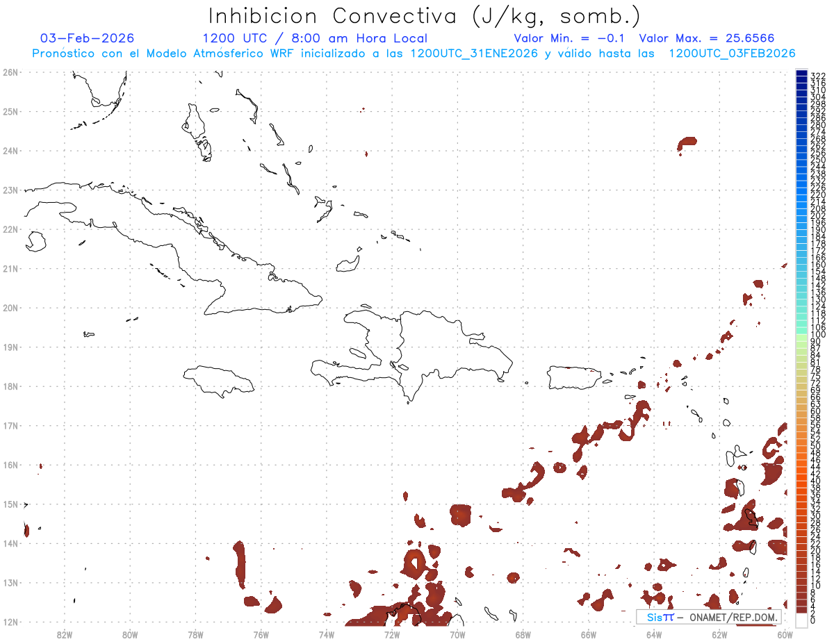The image size is (834, 644).
Task: Click the "22N" latitude label
Action: [x=10, y=229]
